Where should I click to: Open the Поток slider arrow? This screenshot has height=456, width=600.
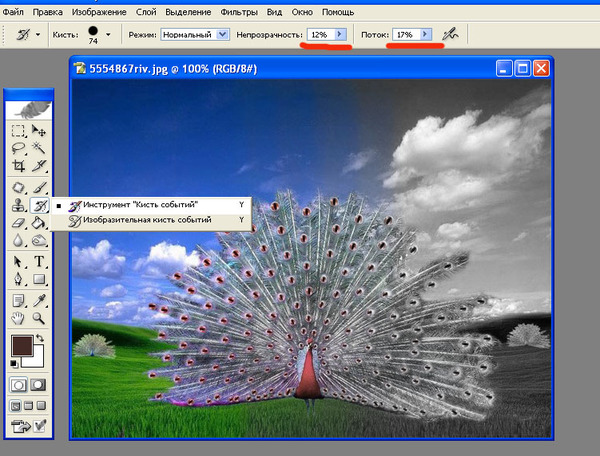(426, 34)
